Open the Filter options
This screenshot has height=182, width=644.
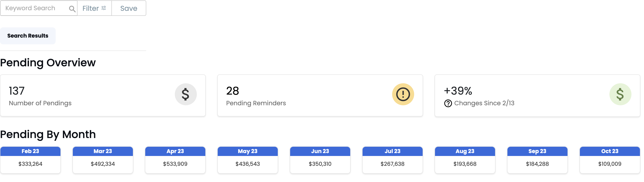(x=94, y=8)
